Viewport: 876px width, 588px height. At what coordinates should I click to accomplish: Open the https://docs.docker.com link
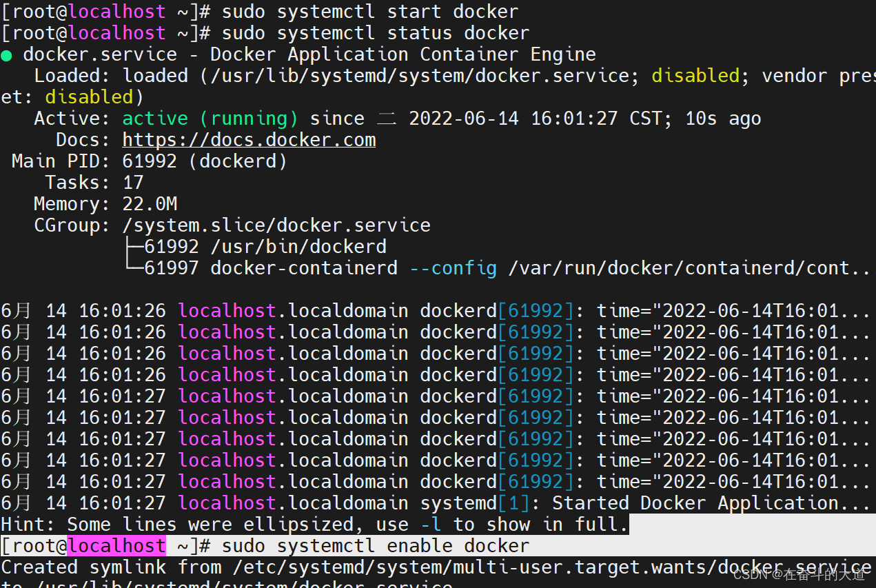249,140
